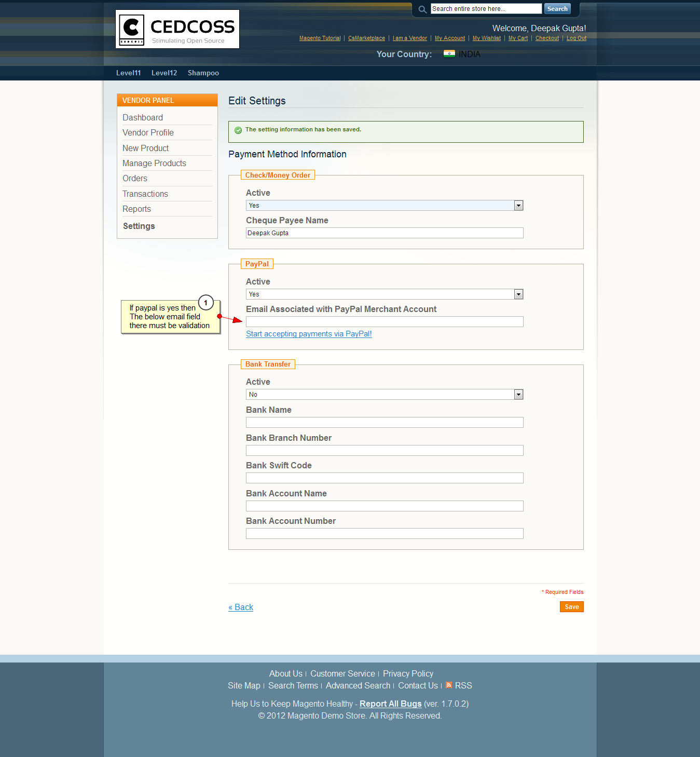
Task: Open Advanced Search footer link
Action: (358, 686)
